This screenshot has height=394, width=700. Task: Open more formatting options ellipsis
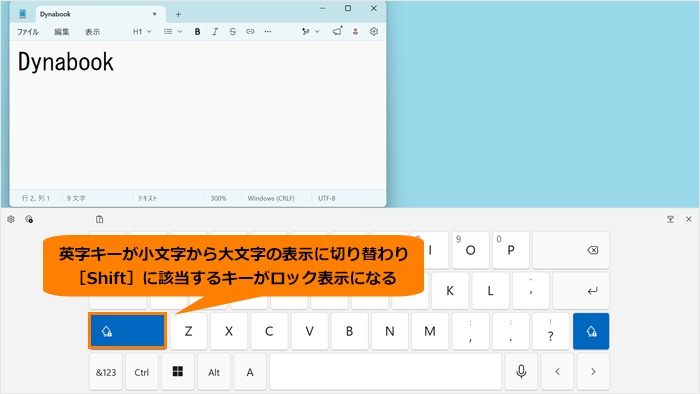point(268,32)
